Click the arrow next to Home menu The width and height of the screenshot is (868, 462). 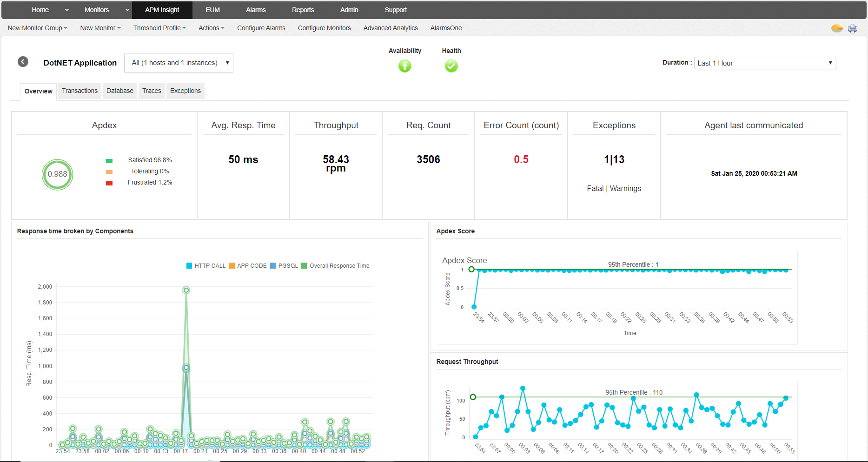coord(66,10)
